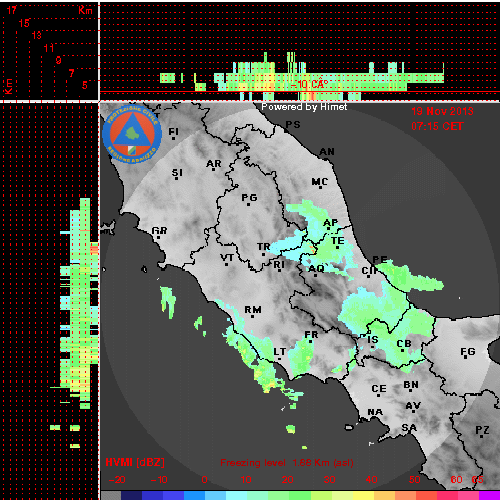
Task: Click the CB city label
Action: [404, 344]
